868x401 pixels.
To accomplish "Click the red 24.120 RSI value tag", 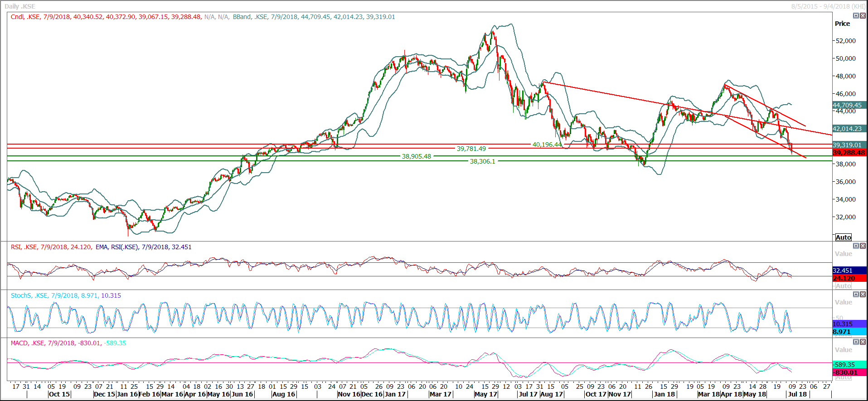I will point(849,278).
